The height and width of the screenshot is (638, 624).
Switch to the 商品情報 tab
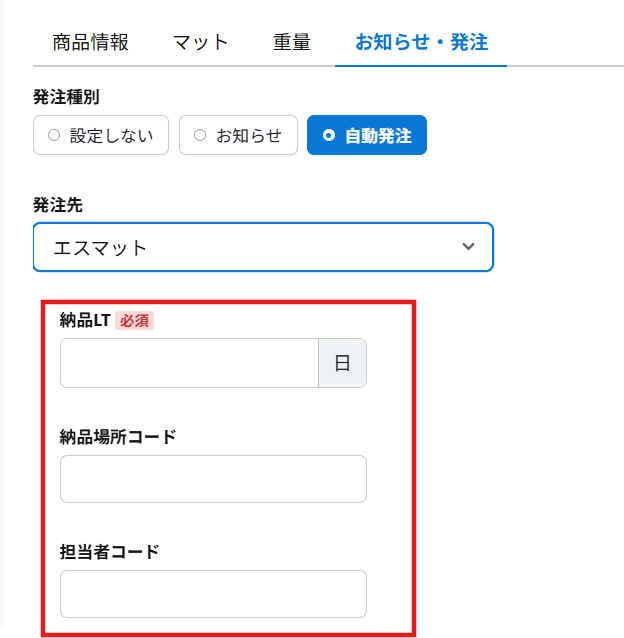(x=91, y=42)
